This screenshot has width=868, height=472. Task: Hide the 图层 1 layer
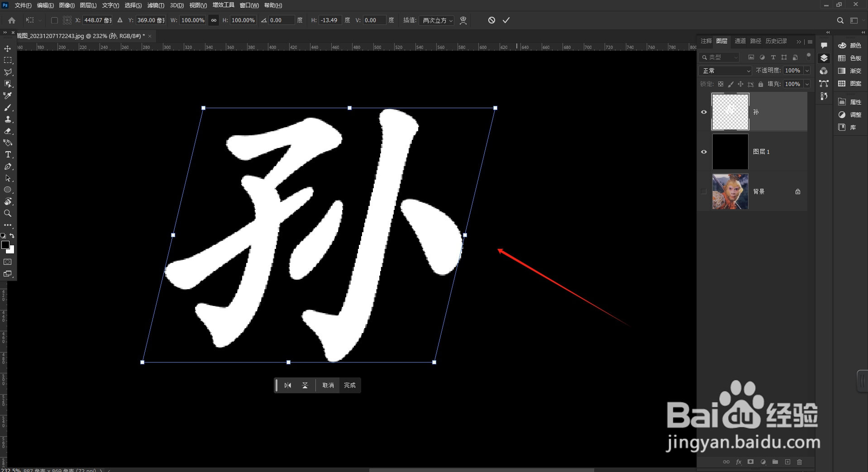(704, 152)
